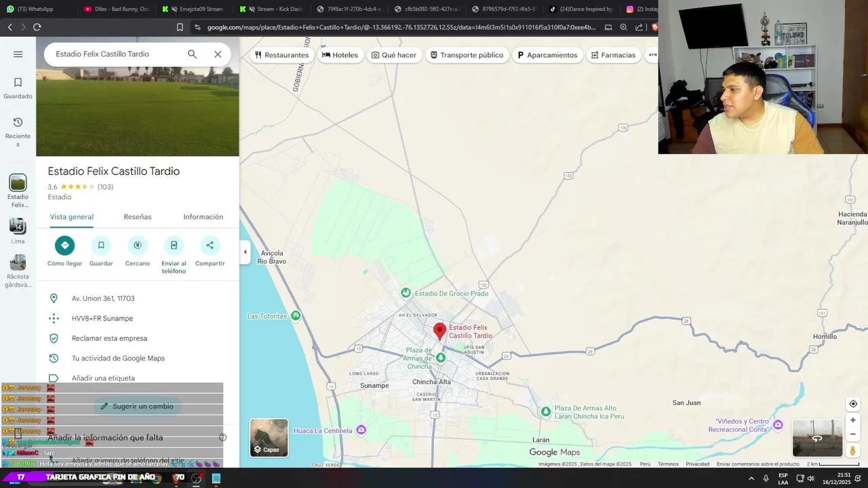Click the taskbar volume icon
868x488 pixels.
[810, 479]
